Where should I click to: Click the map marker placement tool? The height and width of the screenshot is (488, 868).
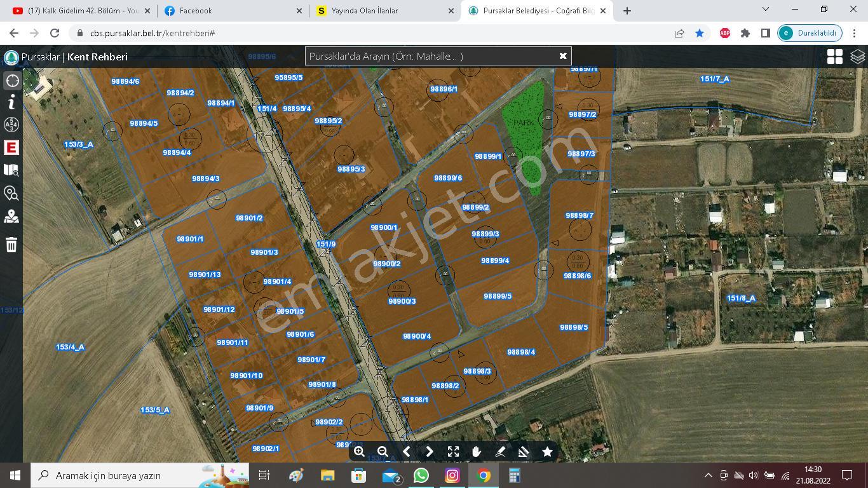pyautogui.click(x=11, y=217)
